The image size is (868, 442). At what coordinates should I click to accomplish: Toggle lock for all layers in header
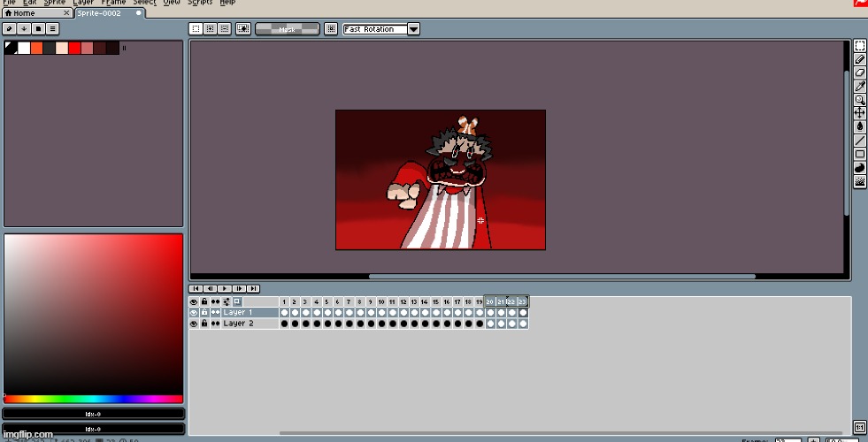(x=204, y=302)
